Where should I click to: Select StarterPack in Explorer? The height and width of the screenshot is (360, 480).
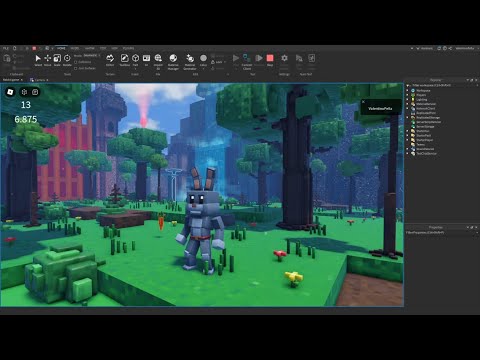tap(424, 135)
